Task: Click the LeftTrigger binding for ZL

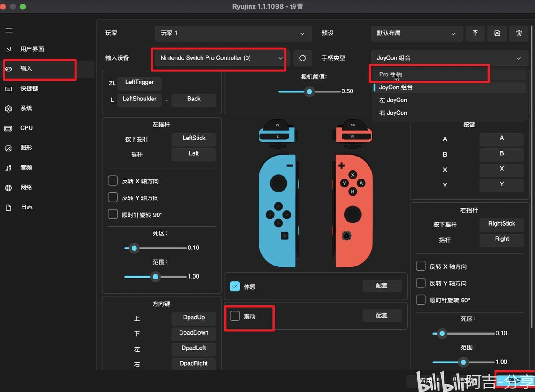Action: [x=139, y=83]
